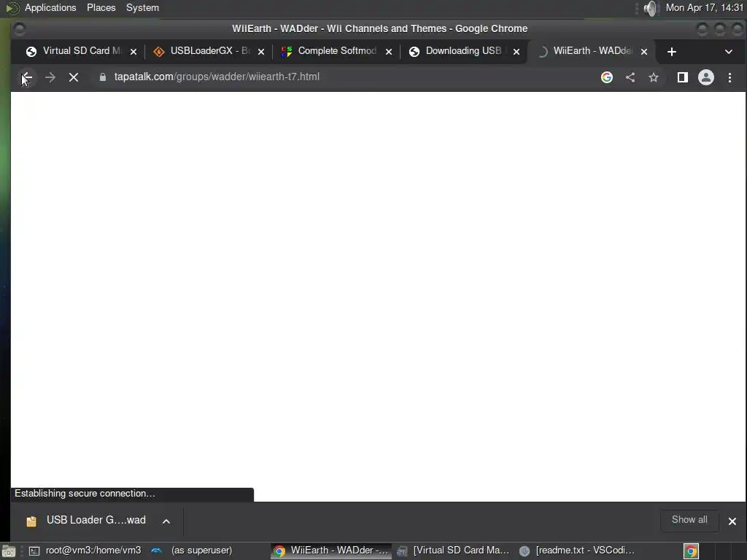
Task: Stop loading the page
Action: (74, 77)
